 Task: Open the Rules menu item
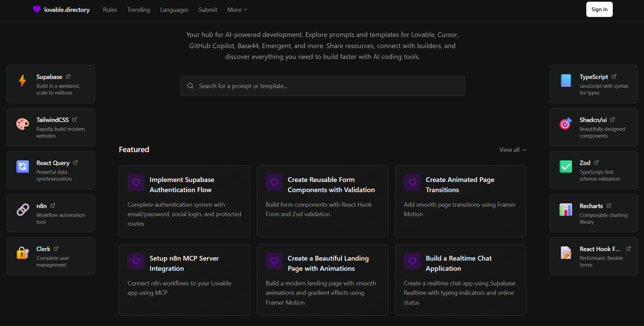pyautogui.click(x=110, y=10)
